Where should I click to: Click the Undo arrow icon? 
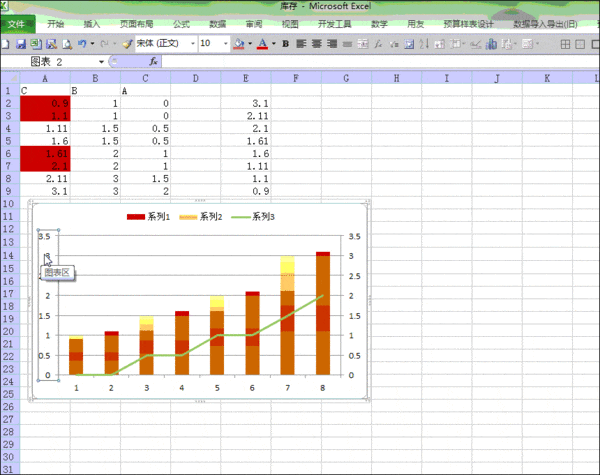click(80, 44)
